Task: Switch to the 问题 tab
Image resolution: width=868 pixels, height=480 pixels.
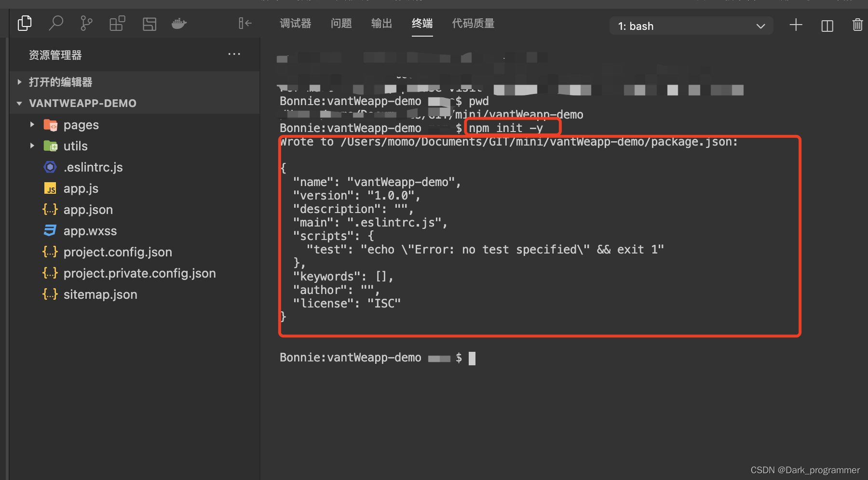Action: click(x=341, y=23)
